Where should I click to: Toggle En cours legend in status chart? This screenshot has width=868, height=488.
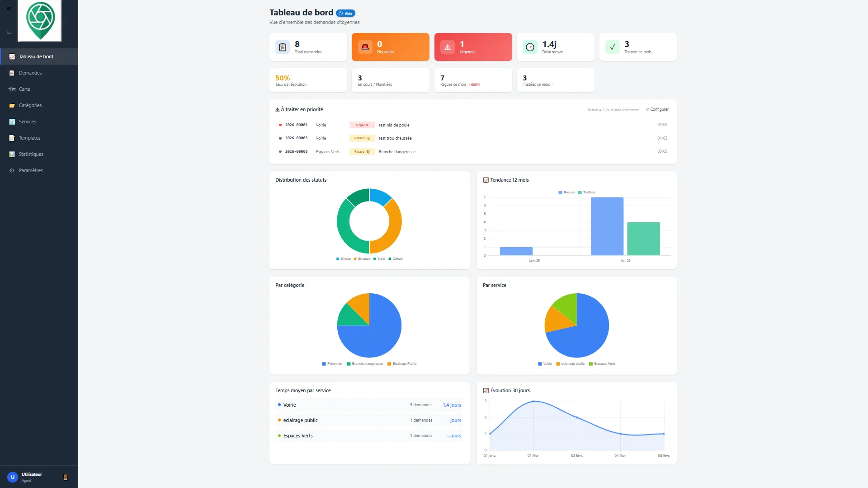click(362, 259)
